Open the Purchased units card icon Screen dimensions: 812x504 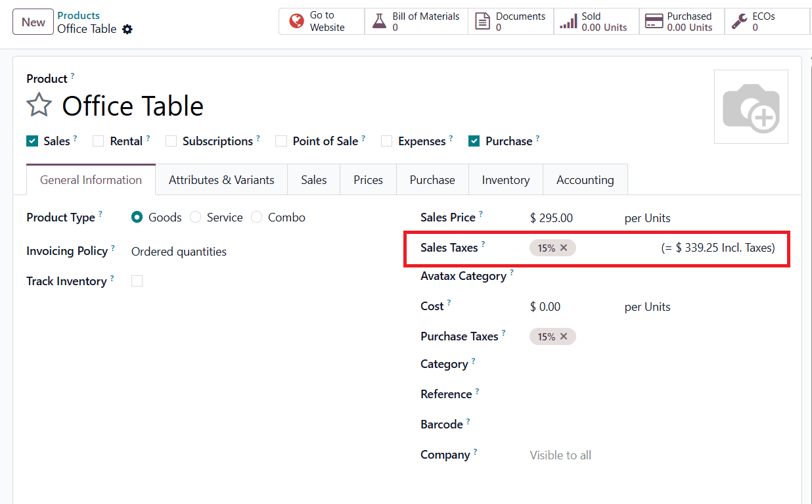click(654, 20)
